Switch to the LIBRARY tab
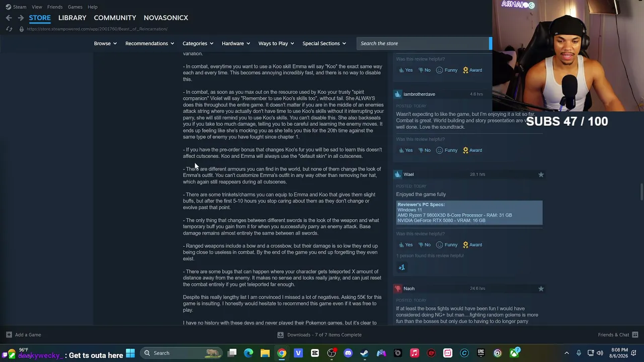Screen dimensions: 644x362 [x=72, y=18]
